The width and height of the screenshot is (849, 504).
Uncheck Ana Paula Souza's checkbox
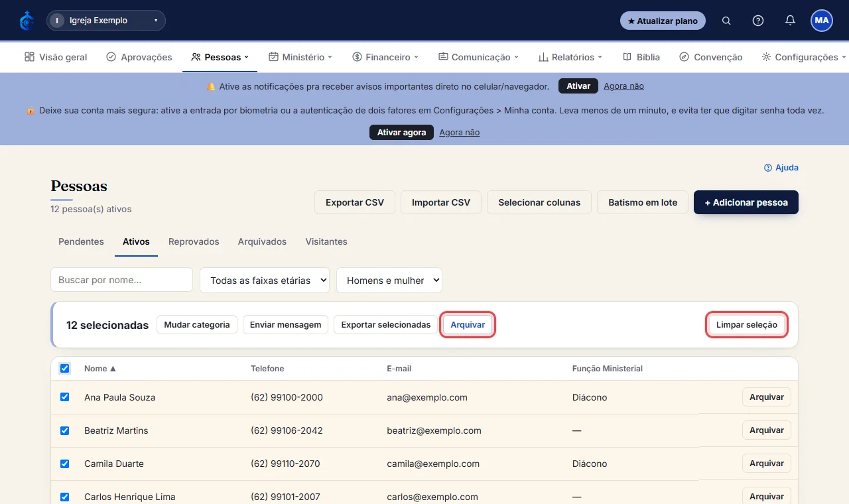(x=64, y=397)
